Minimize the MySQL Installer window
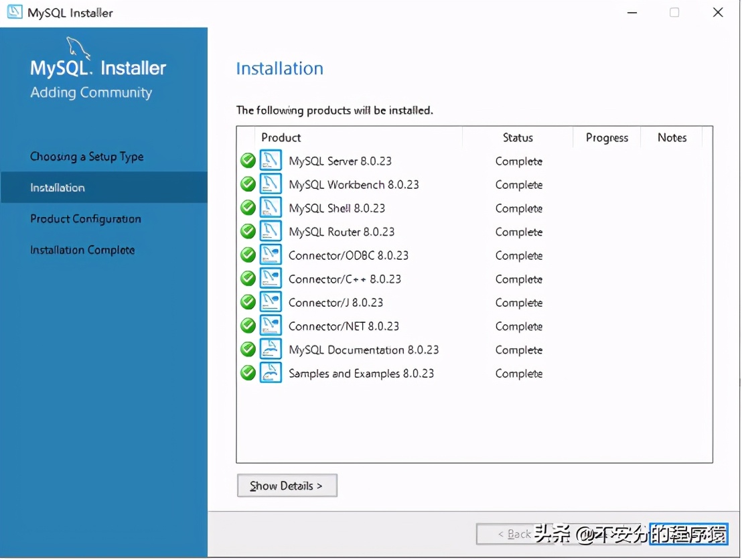The image size is (742, 560). 632,12
